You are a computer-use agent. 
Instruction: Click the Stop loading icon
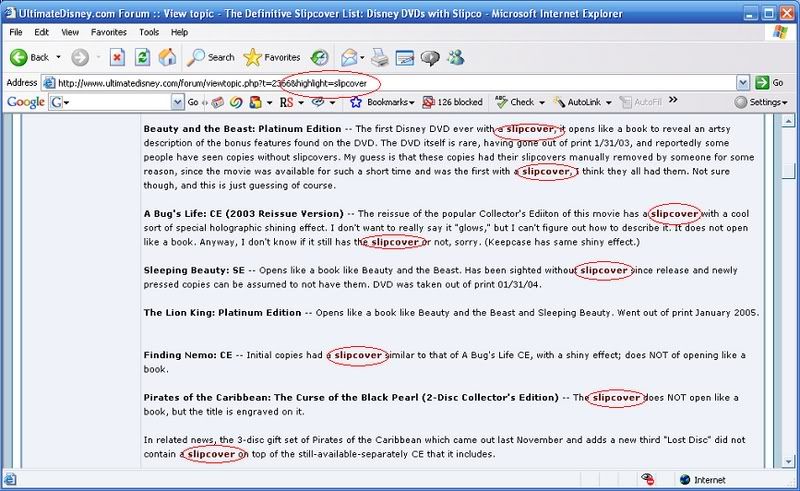(117, 57)
